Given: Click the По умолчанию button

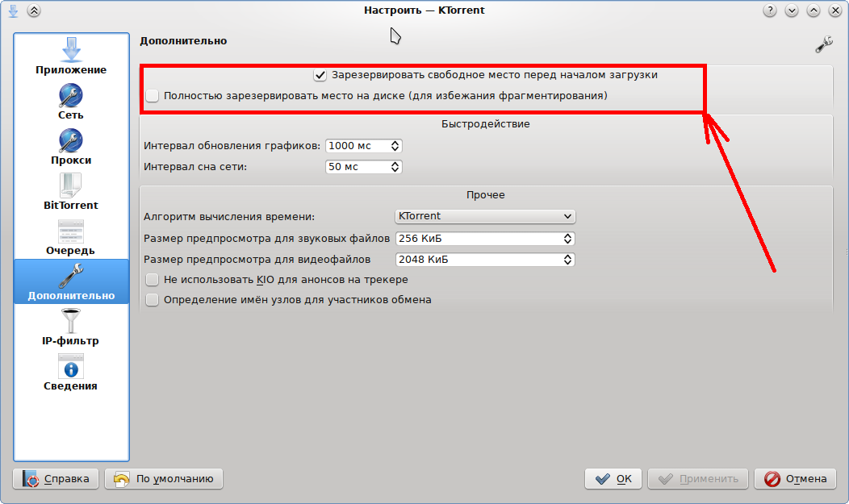Looking at the screenshot, I should tap(164, 478).
